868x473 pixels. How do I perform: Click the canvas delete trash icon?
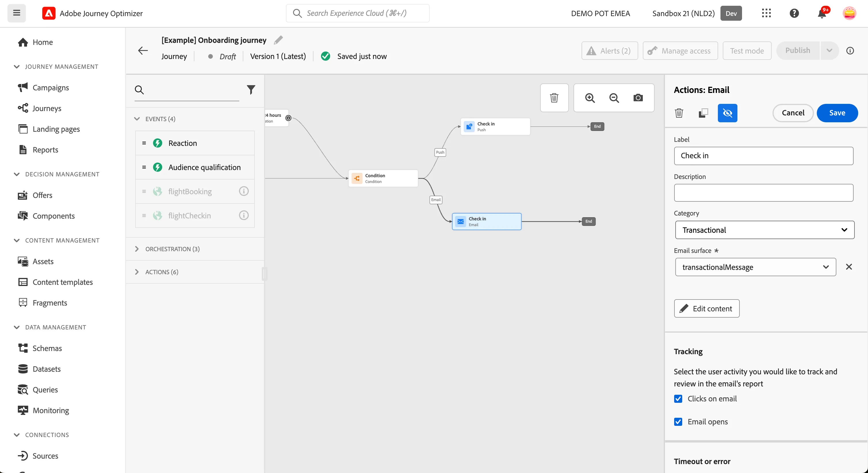[x=554, y=98]
